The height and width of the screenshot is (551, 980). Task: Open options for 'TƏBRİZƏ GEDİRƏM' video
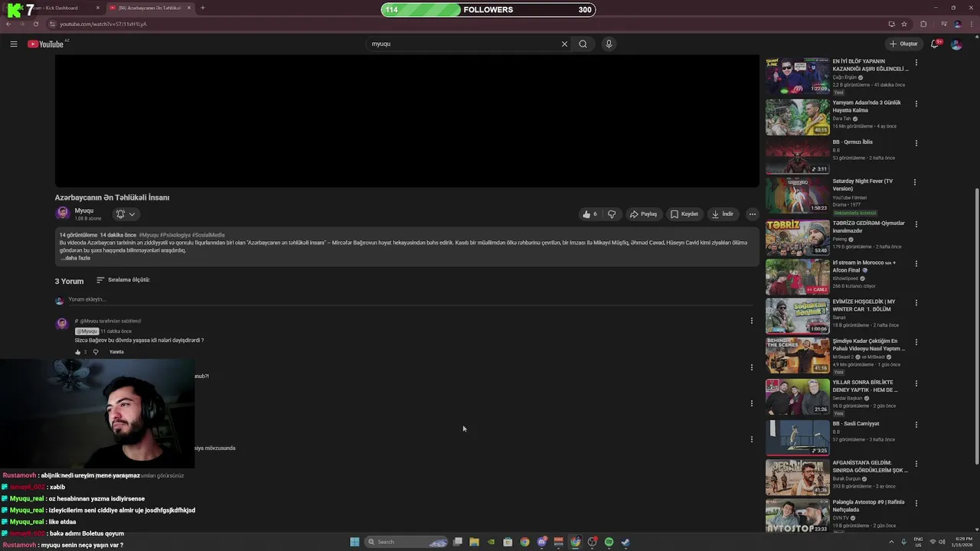coord(916,225)
